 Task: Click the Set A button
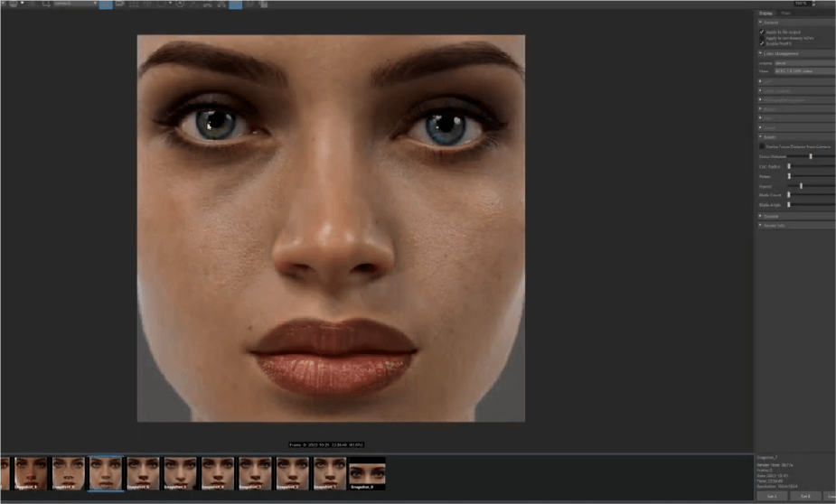pyautogui.click(x=771, y=496)
